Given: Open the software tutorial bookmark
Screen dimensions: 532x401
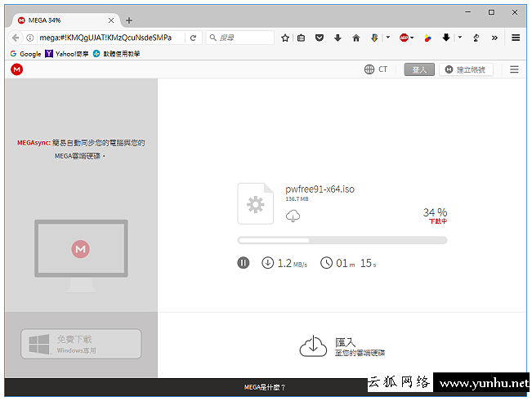Looking at the screenshot, I should (x=116, y=54).
